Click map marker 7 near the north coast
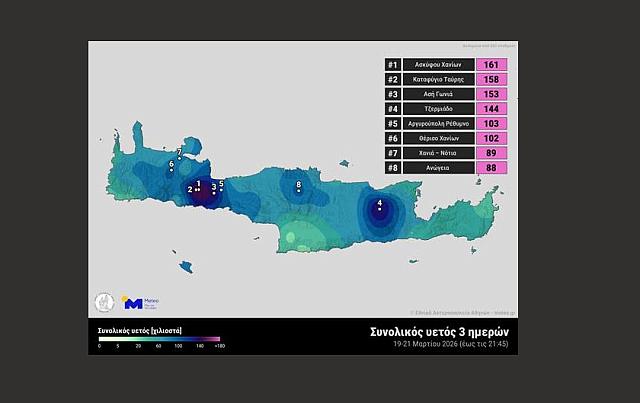Image resolution: width=640 pixels, height=403 pixels. pos(179,154)
